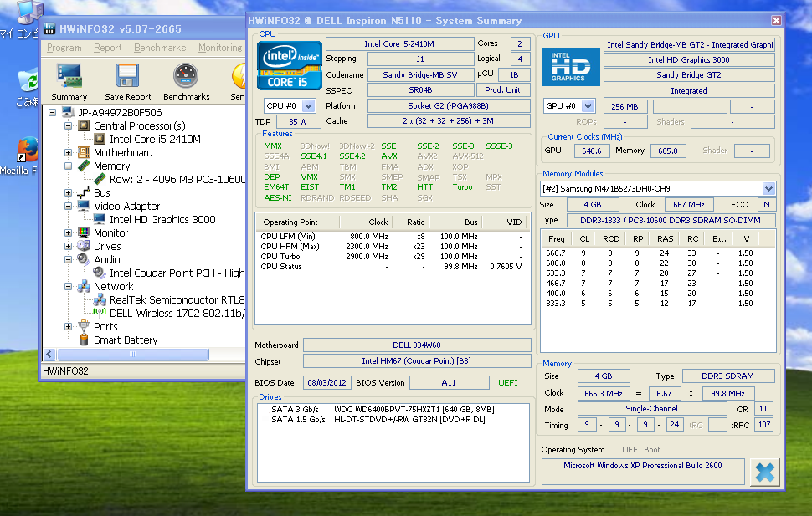This screenshot has width=812, height=516.
Task: Expand the Monitor node
Action: [68, 232]
